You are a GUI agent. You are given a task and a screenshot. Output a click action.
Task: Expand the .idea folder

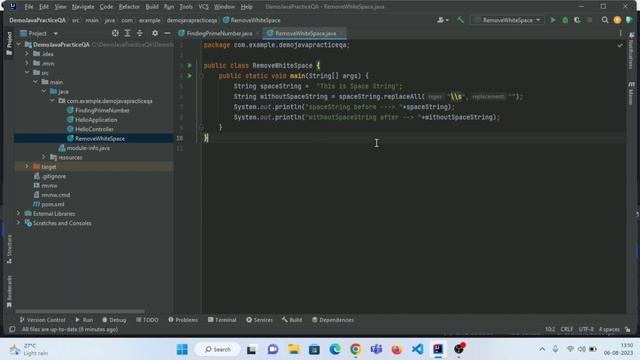tap(27, 53)
